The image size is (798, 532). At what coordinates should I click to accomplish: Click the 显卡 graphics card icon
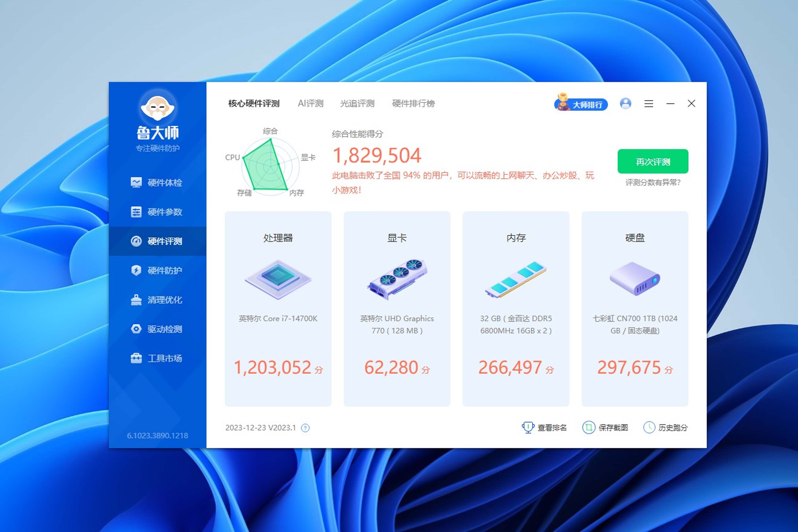click(397, 280)
